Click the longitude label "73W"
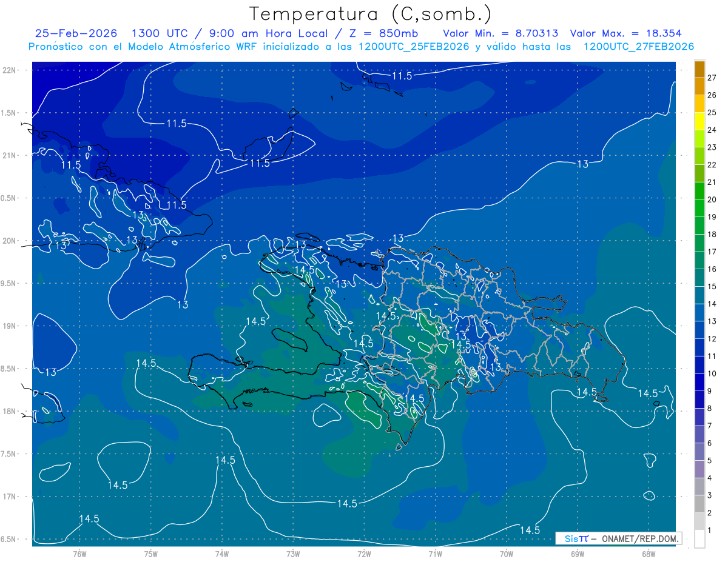 [x=293, y=554]
